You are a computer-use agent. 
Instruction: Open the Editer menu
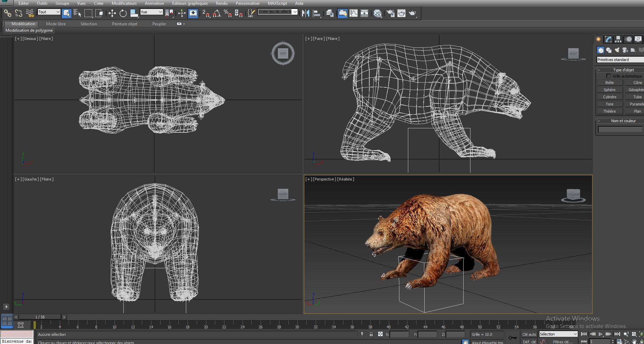pyautogui.click(x=24, y=3)
